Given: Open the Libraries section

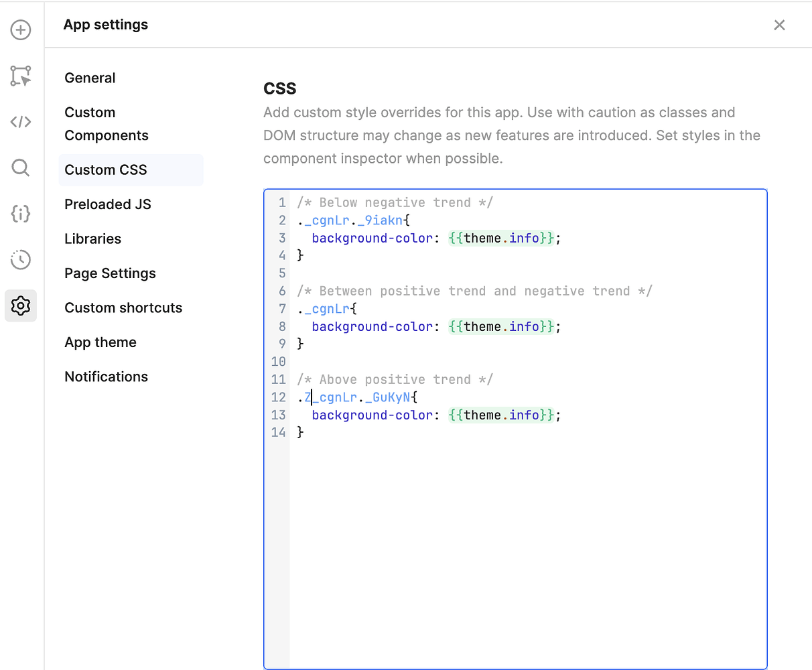Looking at the screenshot, I should (x=93, y=239).
